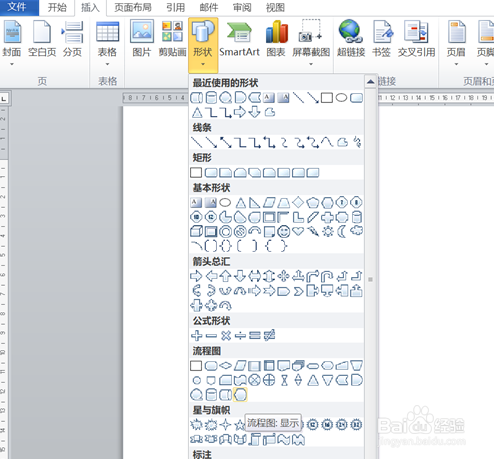The width and height of the screenshot is (494, 459).
Task: Select the quad arrow in 箭头总汇
Action: (x=284, y=276)
